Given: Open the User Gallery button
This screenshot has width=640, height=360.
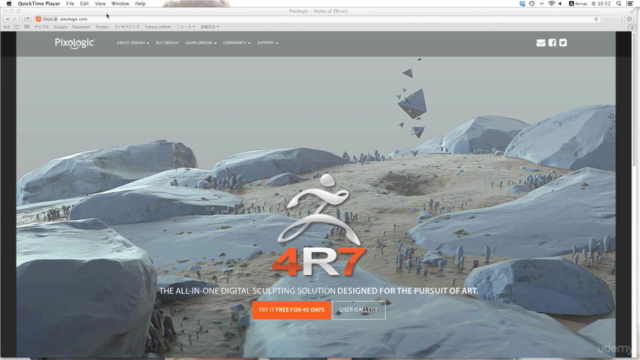Looking at the screenshot, I should [359, 310].
